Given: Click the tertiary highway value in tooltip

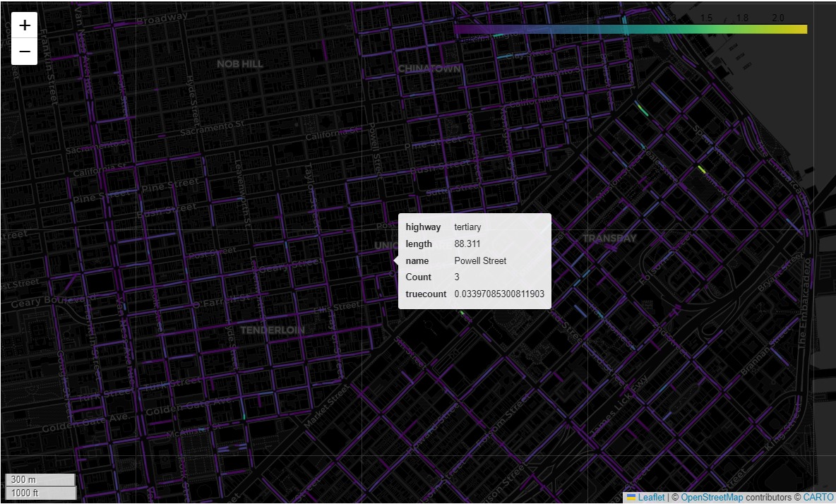Looking at the screenshot, I should click(x=467, y=227).
